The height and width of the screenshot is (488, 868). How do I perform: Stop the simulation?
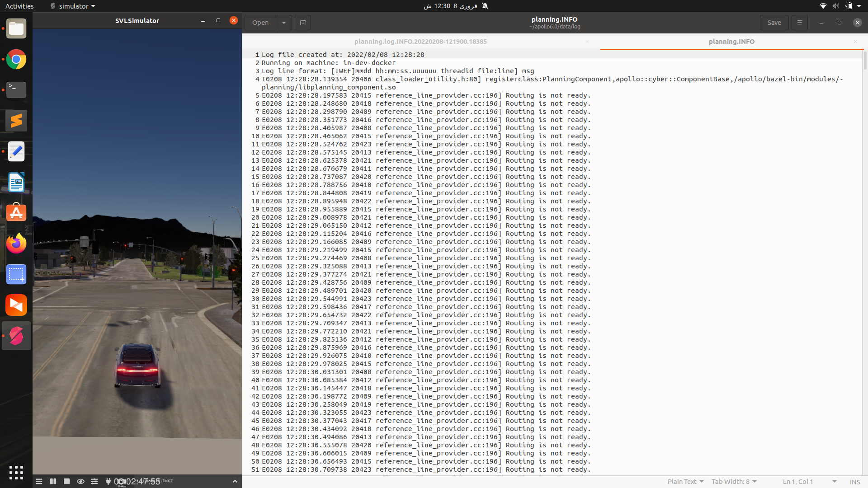pos(67,481)
